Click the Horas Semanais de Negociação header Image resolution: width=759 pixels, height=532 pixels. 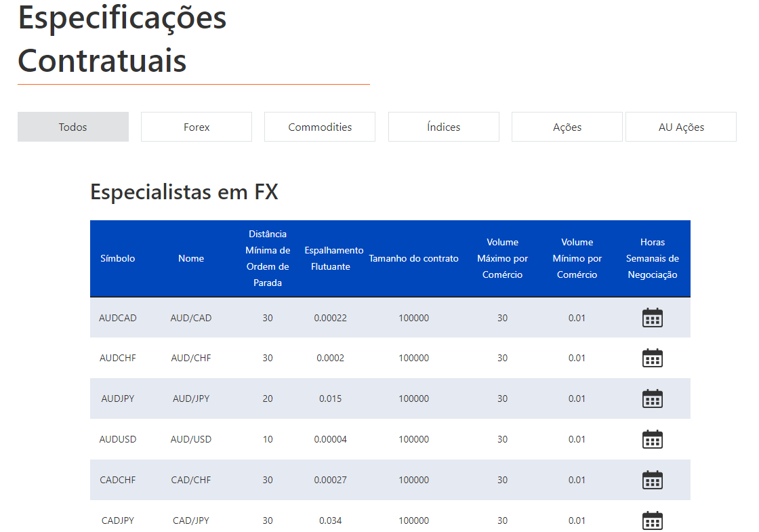click(652, 258)
